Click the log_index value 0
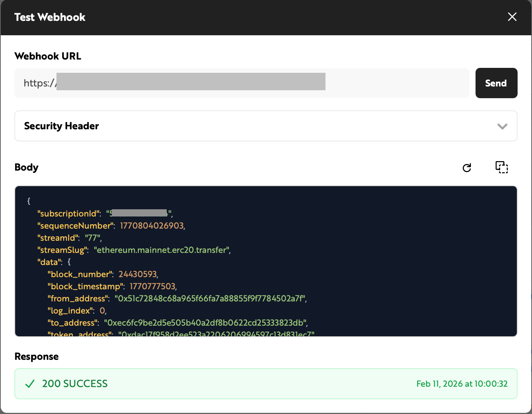The height and width of the screenshot is (414, 532). click(x=102, y=311)
